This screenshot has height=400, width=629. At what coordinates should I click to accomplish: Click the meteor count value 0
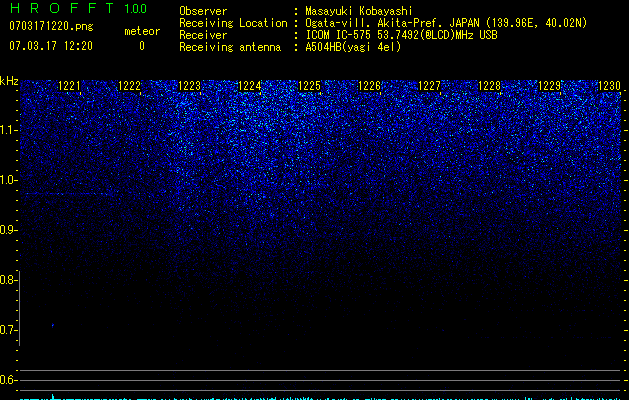tap(142, 46)
